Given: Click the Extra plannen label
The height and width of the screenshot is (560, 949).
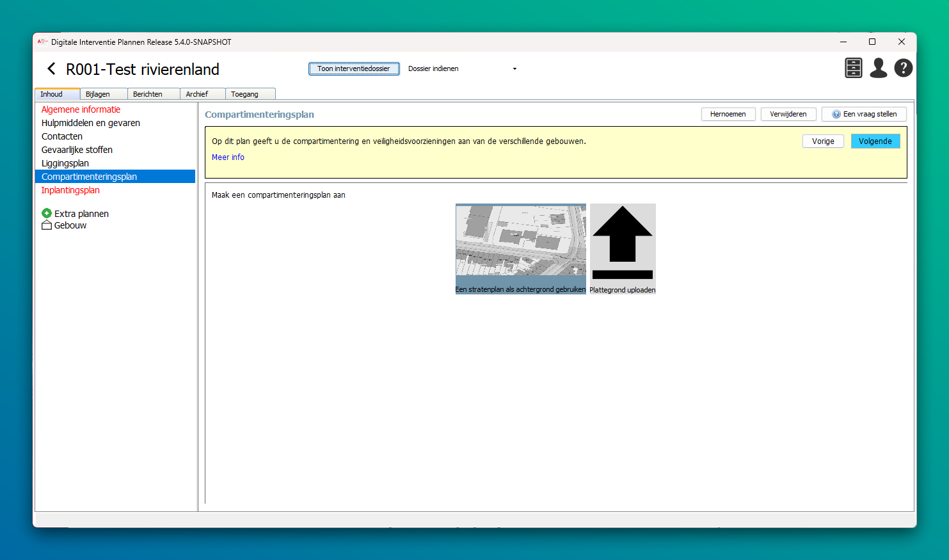Looking at the screenshot, I should pyautogui.click(x=81, y=214).
